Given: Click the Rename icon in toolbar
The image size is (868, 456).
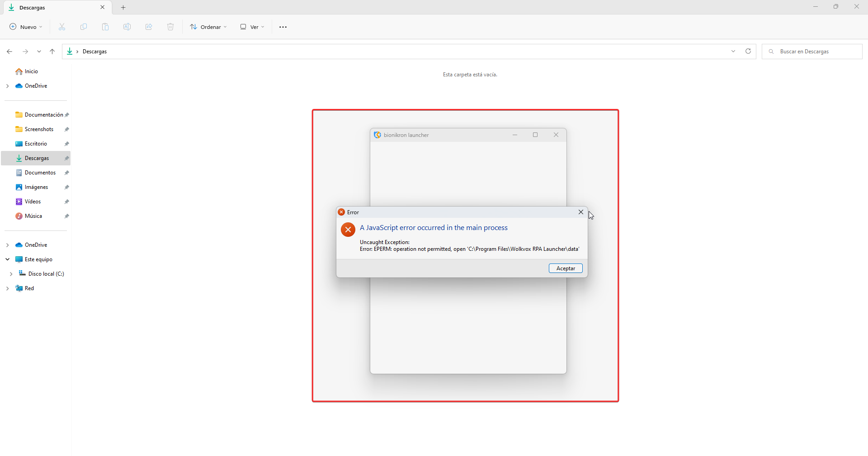Looking at the screenshot, I should tap(127, 27).
